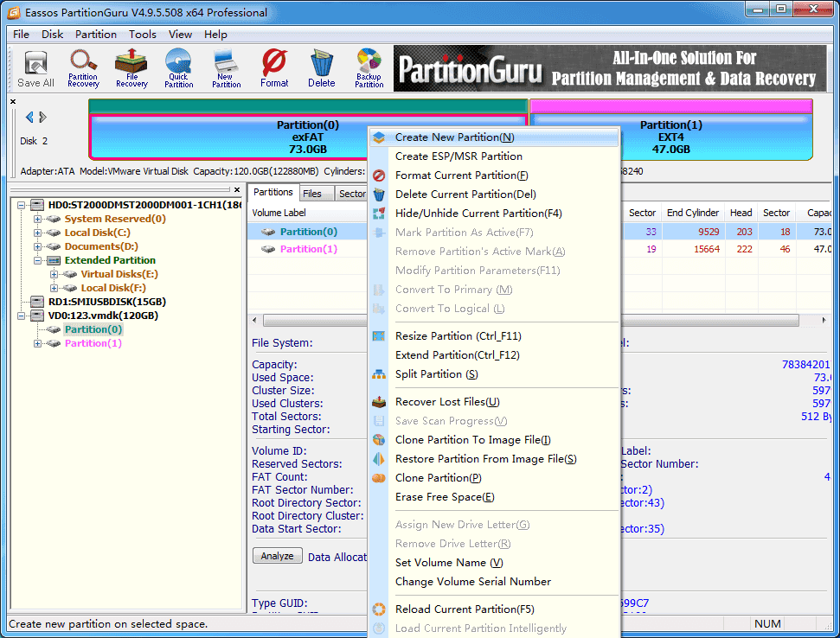This screenshot has width=840, height=638.
Task: Close the disk map panel
Action: coord(13,101)
